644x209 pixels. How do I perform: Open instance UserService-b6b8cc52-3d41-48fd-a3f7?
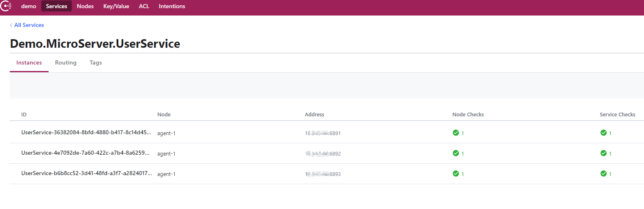pyautogui.click(x=87, y=173)
